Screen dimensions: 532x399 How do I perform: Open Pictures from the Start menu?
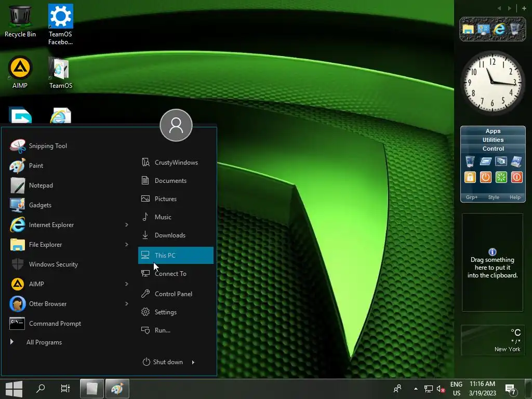[176, 199]
